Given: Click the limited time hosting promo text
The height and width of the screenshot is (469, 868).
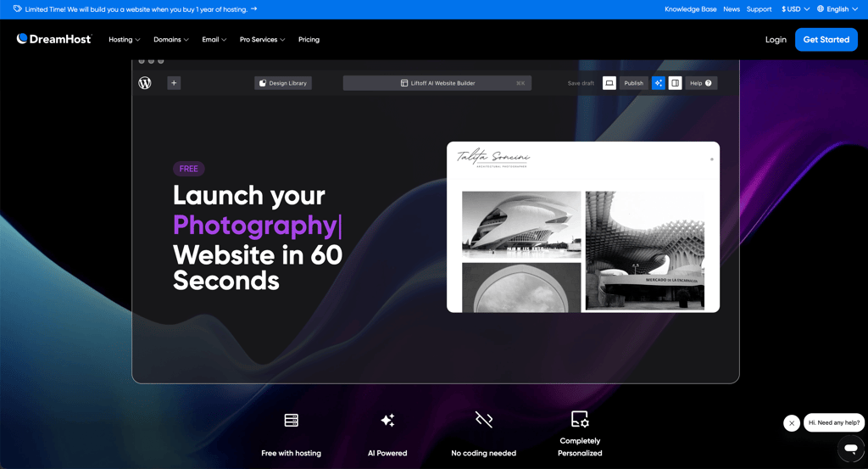Looking at the screenshot, I should tap(136, 8).
